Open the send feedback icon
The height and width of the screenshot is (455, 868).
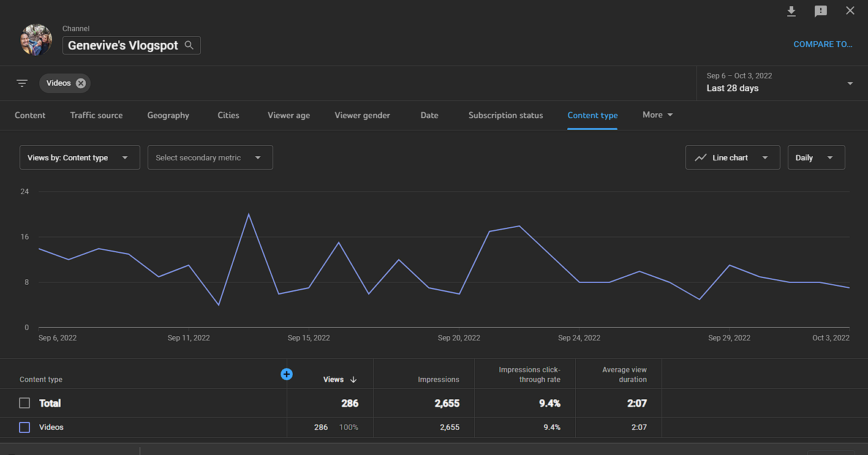pyautogui.click(x=821, y=11)
